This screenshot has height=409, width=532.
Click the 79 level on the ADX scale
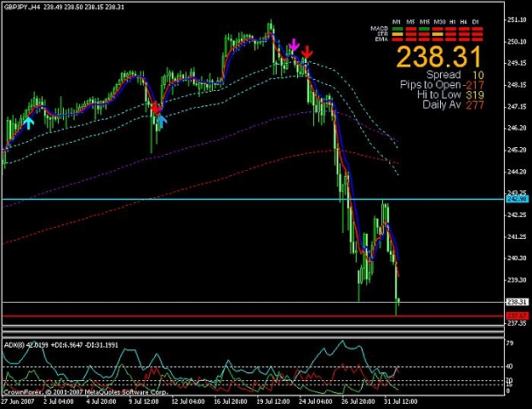pyautogui.click(x=510, y=344)
